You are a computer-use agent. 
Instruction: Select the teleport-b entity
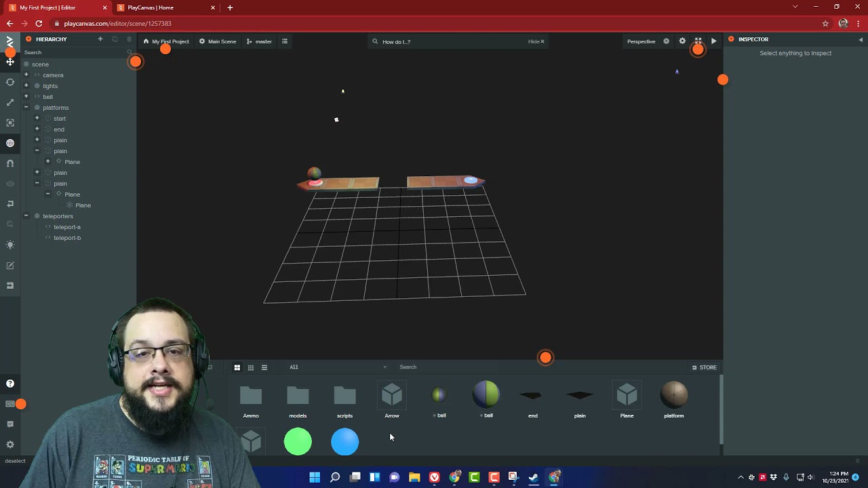coord(66,238)
